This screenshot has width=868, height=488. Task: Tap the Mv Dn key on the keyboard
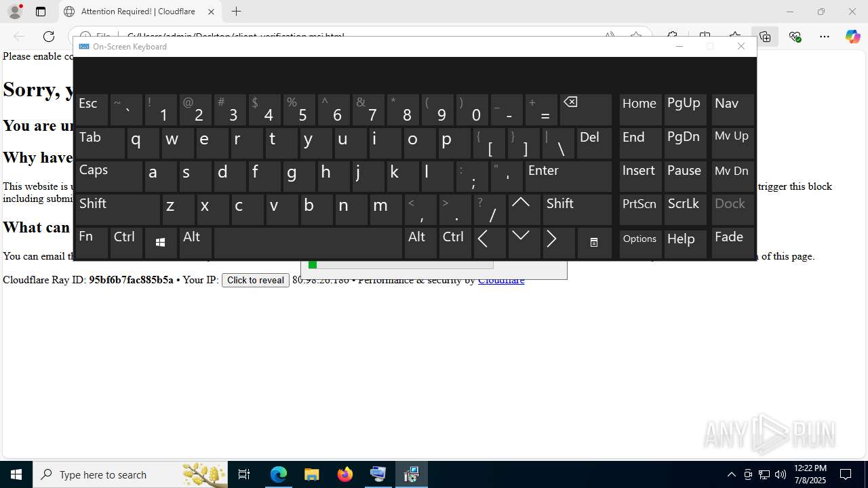tap(732, 176)
